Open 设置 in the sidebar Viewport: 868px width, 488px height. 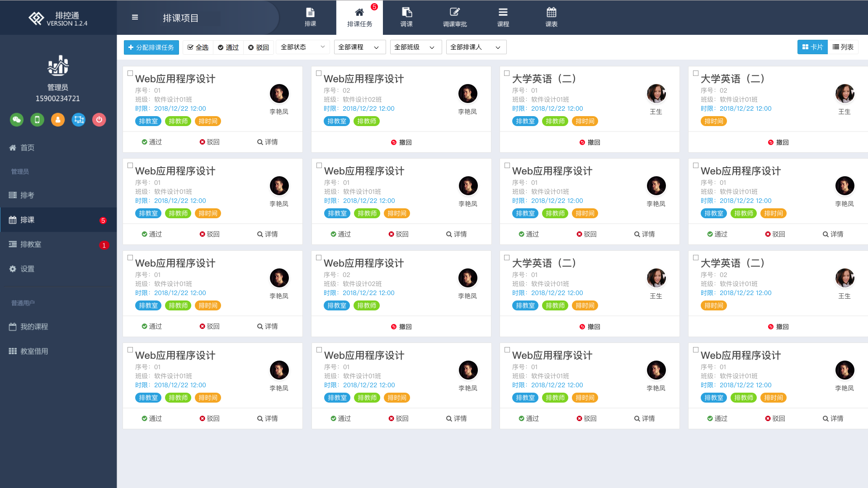tap(58, 269)
